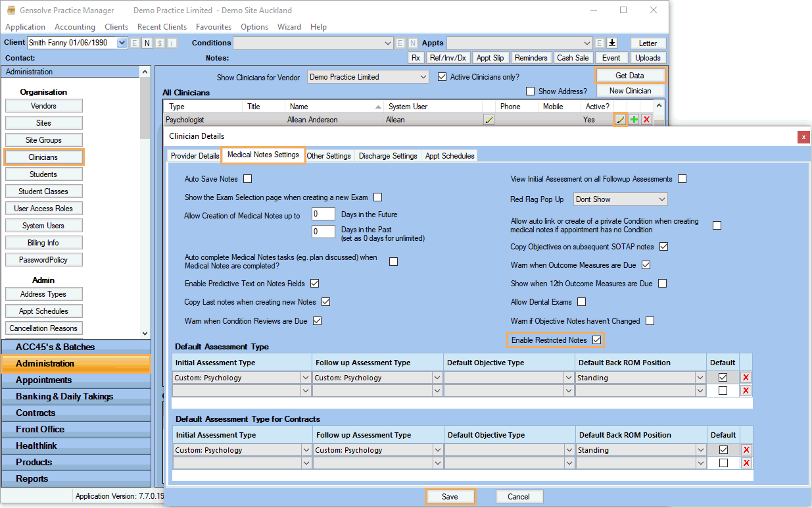This screenshot has height=508, width=812.
Task: Uncheck Active Clinicians only option
Action: [442, 77]
